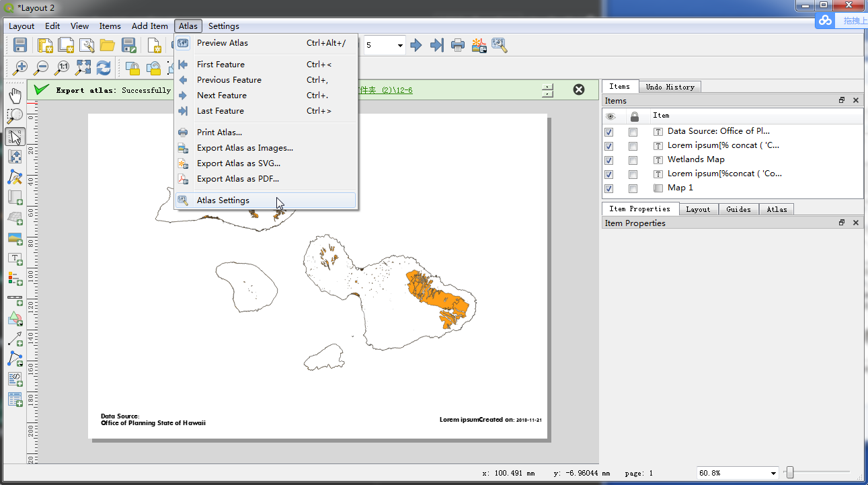868x485 pixels.
Task: Toggle lock checkbox for second Lorem ipsum item
Action: [633, 174]
